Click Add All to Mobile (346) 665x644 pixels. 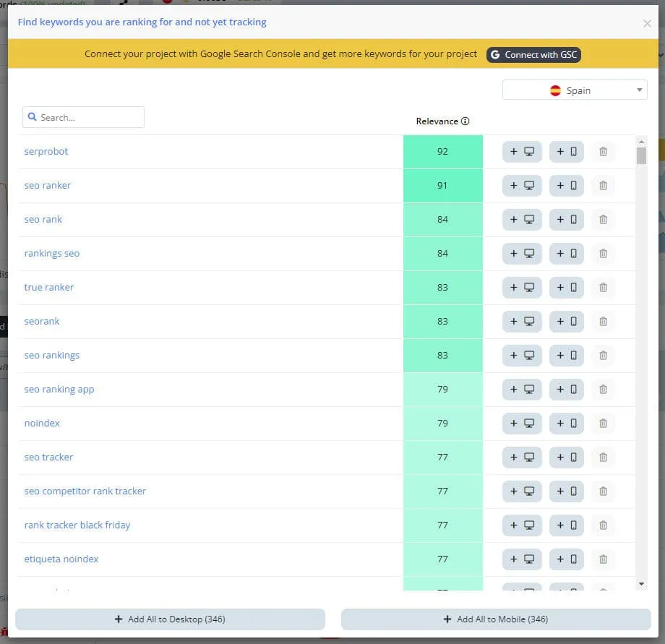click(x=496, y=619)
